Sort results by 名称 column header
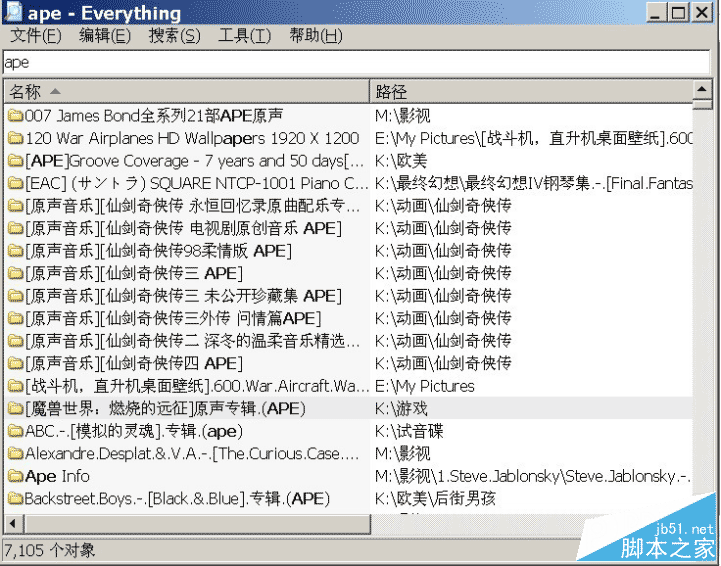This screenshot has height=566, width=721. 186,91
